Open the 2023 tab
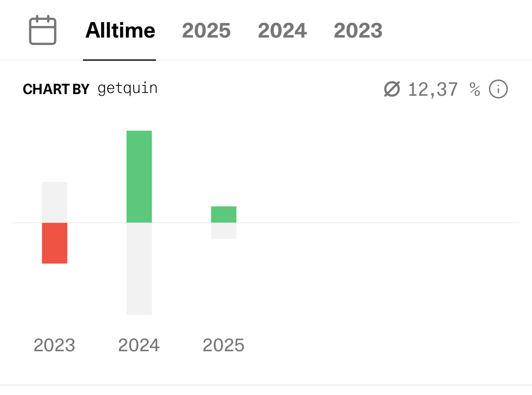The image size is (532, 395). click(x=358, y=31)
